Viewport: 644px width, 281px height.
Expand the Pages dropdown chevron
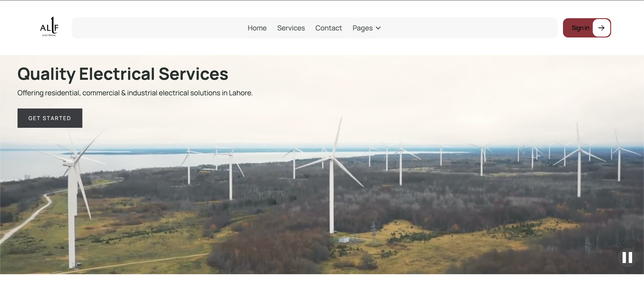[x=378, y=28]
